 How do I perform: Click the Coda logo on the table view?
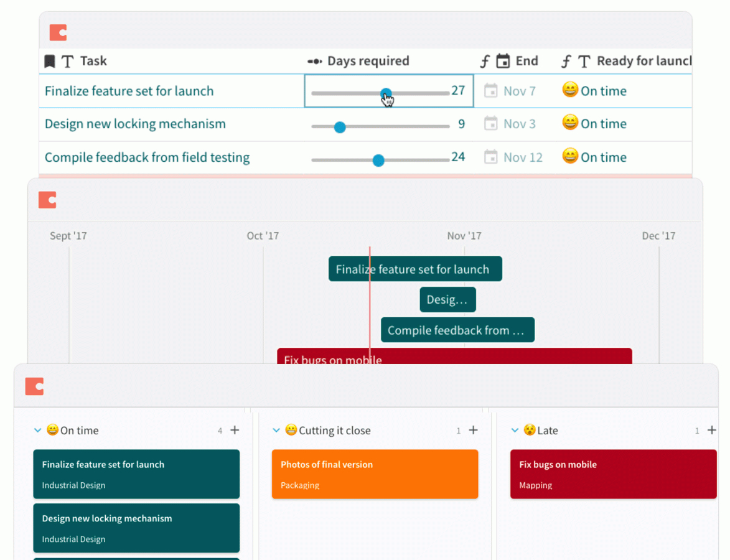(57, 32)
